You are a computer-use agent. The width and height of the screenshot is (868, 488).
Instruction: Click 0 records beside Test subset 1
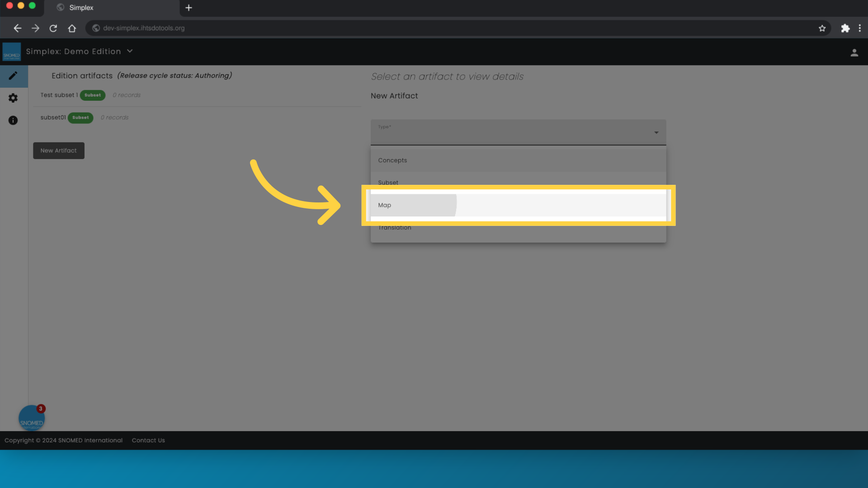(x=127, y=95)
